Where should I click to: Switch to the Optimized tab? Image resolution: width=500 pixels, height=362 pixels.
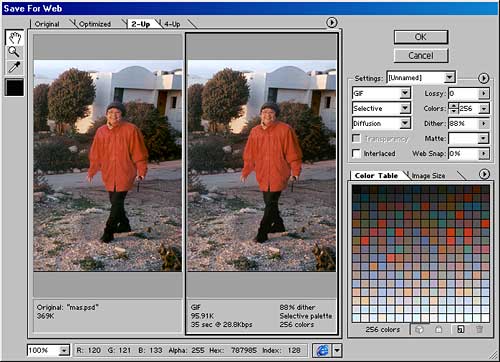pos(95,24)
